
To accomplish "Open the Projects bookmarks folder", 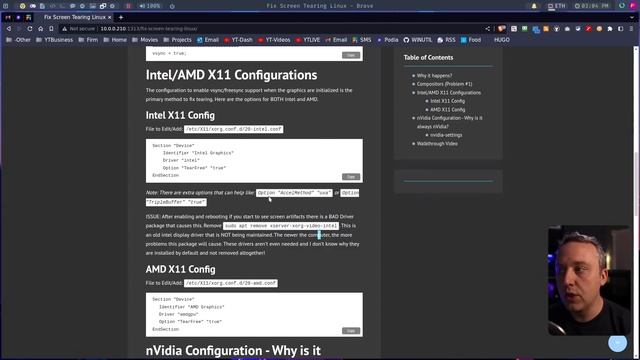I will click(177, 40).
